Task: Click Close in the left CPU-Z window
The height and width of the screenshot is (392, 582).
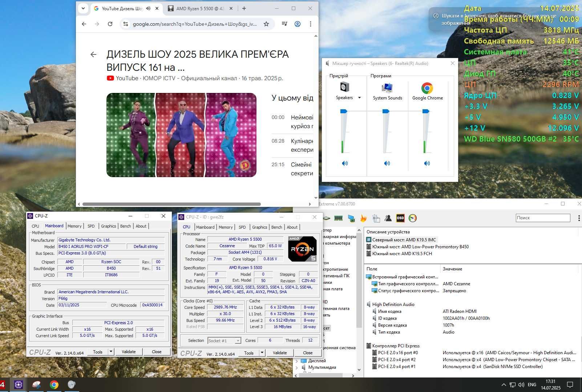Action: 157,352
